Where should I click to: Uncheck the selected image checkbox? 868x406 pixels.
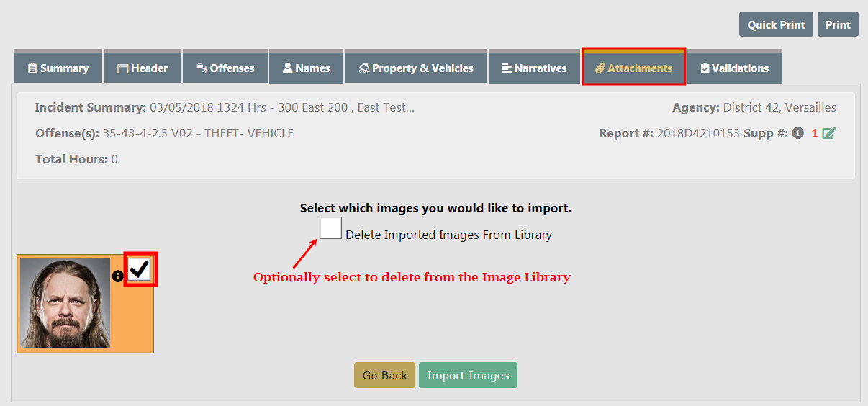tap(140, 269)
